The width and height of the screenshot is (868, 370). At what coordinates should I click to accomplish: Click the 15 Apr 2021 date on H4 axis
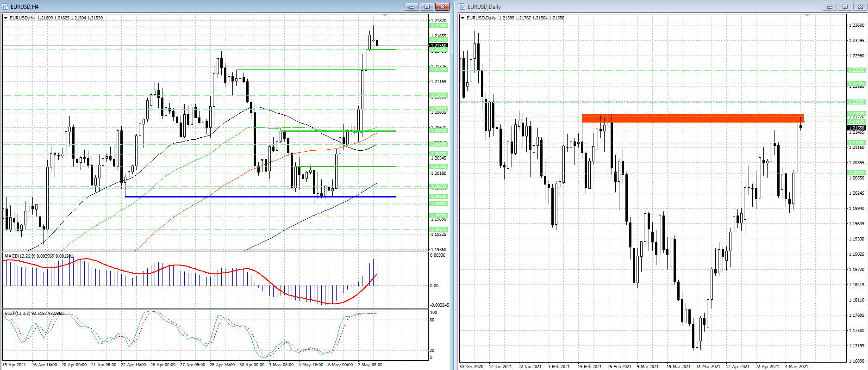pos(14,365)
